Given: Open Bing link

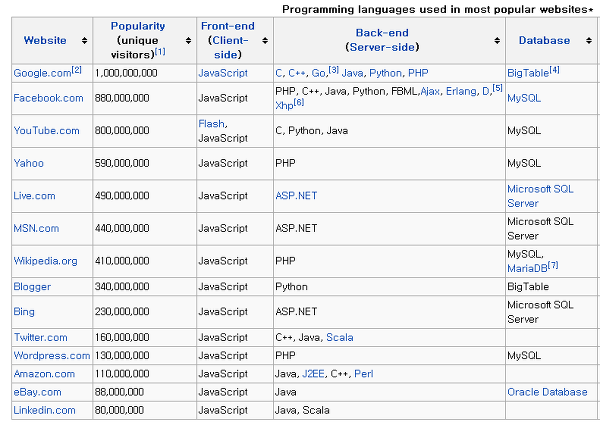Looking at the screenshot, I should pos(24,312).
